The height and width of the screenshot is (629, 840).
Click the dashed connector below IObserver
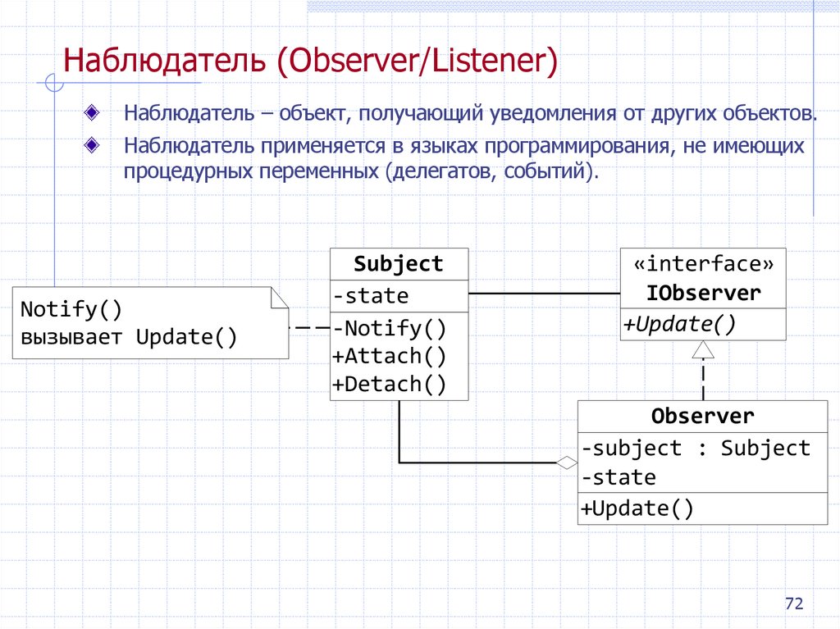[702, 377]
